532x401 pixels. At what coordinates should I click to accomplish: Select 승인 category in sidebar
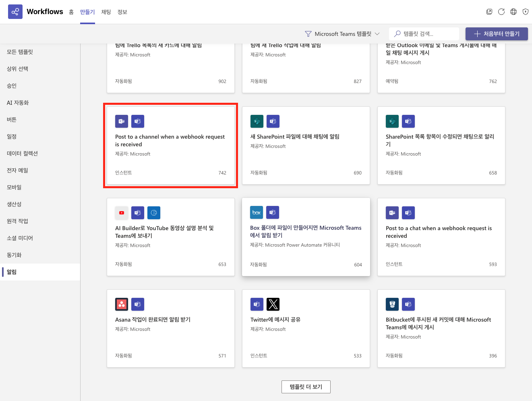click(x=40, y=86)
